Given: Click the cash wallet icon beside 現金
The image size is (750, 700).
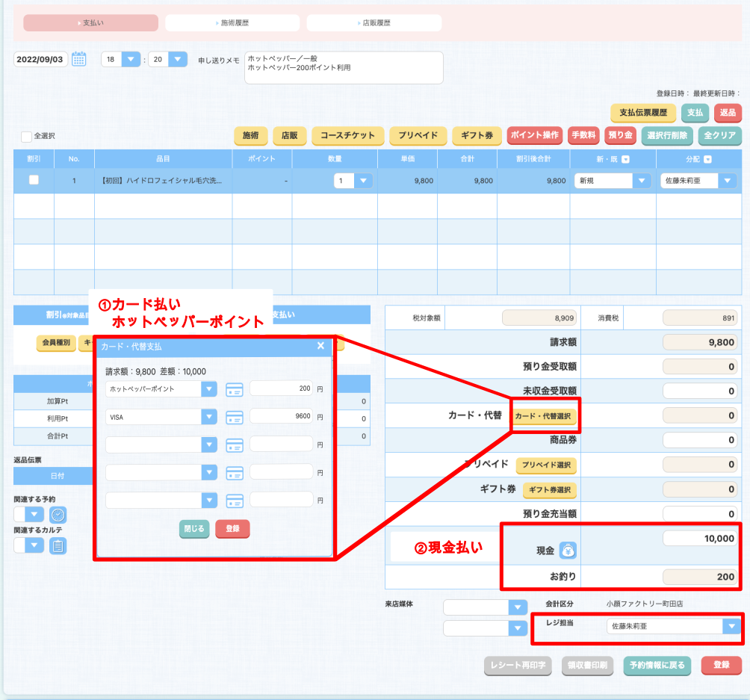Looking at the screenshot, I should 568,551.
